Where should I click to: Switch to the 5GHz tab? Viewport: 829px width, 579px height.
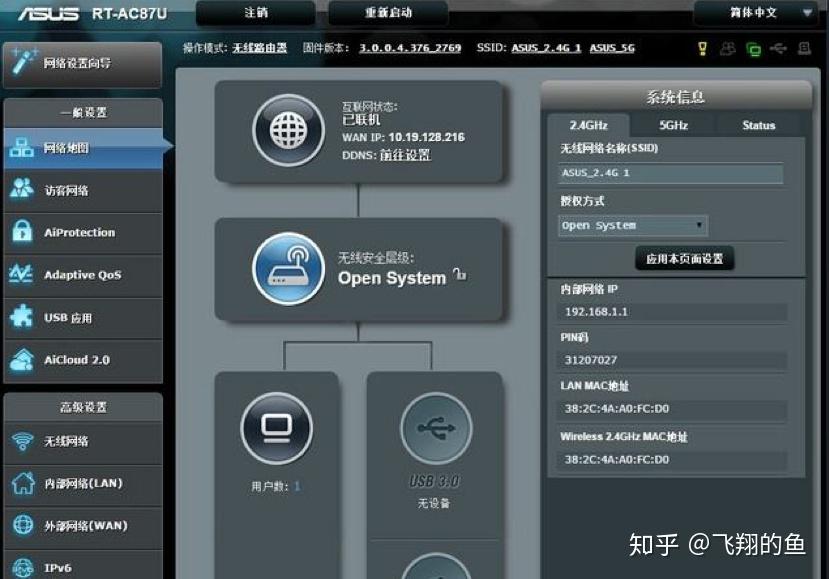tap(673, 125)
